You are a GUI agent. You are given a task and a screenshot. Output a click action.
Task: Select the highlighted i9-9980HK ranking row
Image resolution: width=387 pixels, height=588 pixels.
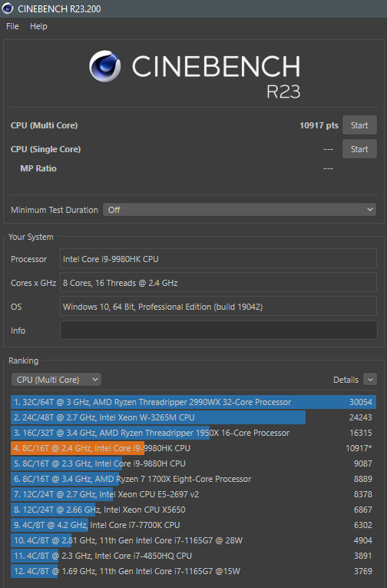click(x=193, y=448)
